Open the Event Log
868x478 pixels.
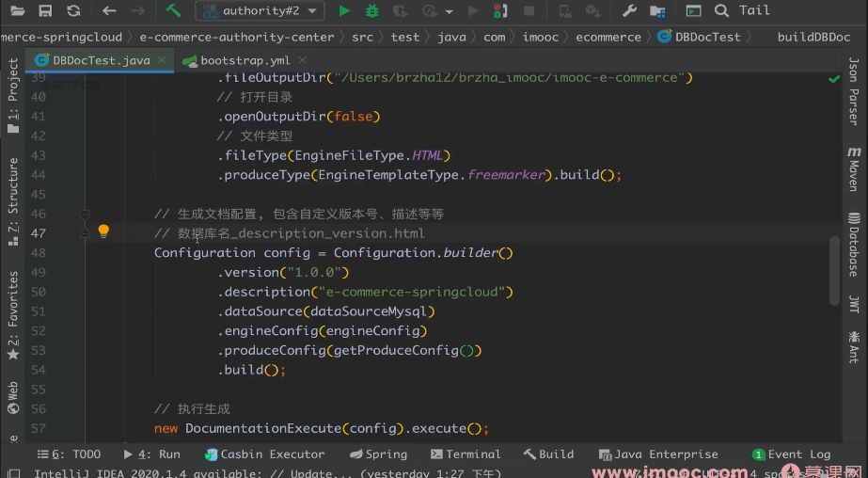791,454
